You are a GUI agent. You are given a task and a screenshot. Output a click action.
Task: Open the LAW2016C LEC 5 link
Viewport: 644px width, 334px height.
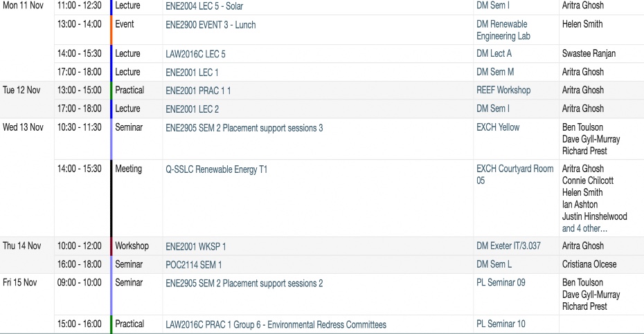pyautogui.click(x=195, y=54)
